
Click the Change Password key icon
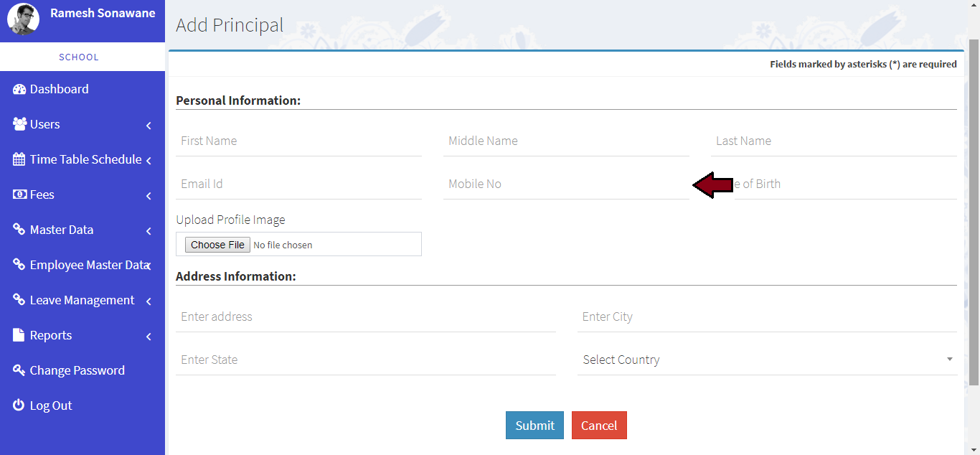(x=19, y=370)
